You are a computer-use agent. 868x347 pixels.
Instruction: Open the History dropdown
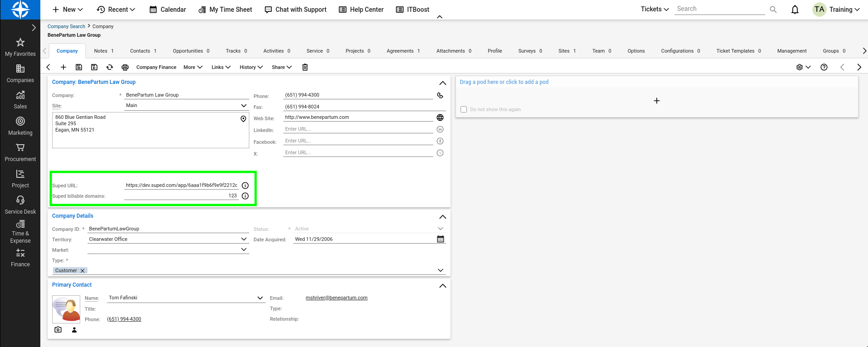(251, 67)
